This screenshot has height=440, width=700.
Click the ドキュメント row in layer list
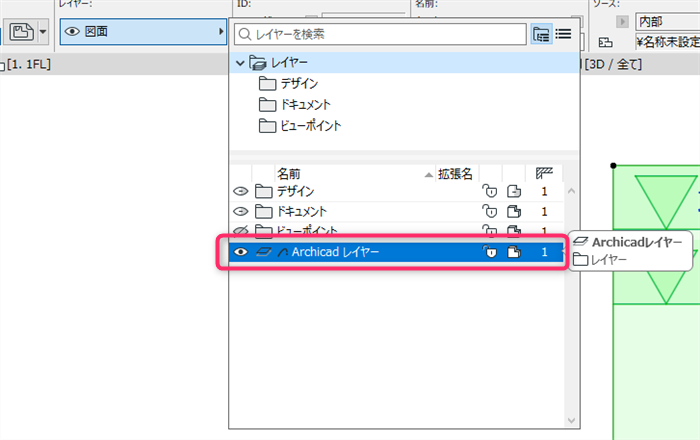tap(396, 211)
